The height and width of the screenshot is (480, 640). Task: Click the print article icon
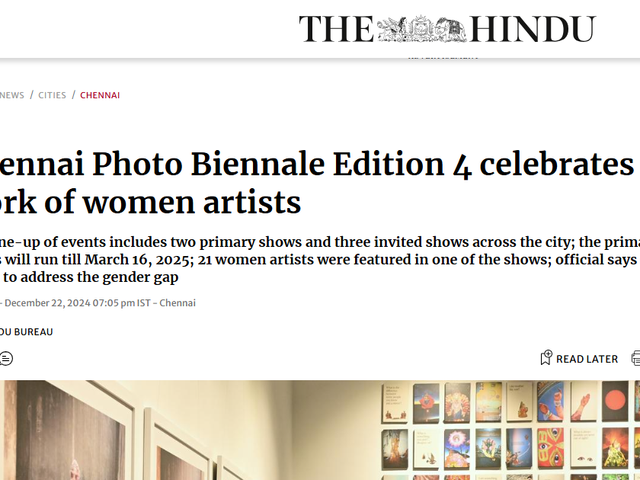pyautogui.click(x=636, y=358)
